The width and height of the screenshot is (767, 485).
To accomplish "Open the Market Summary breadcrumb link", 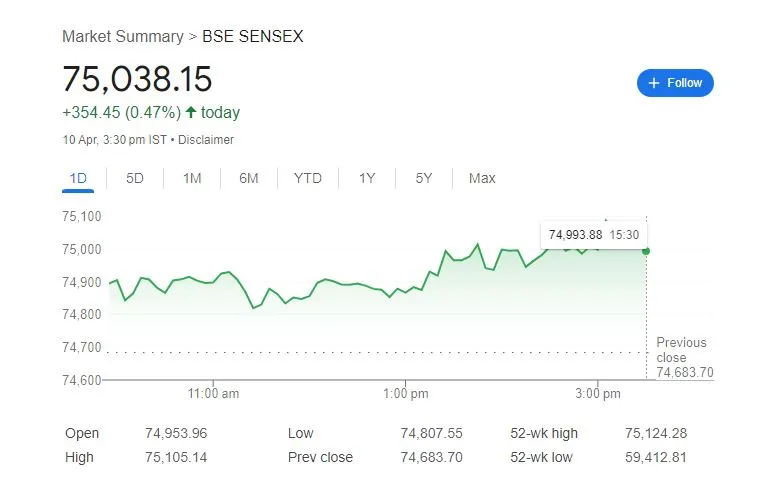I will (x=122, y=36).
